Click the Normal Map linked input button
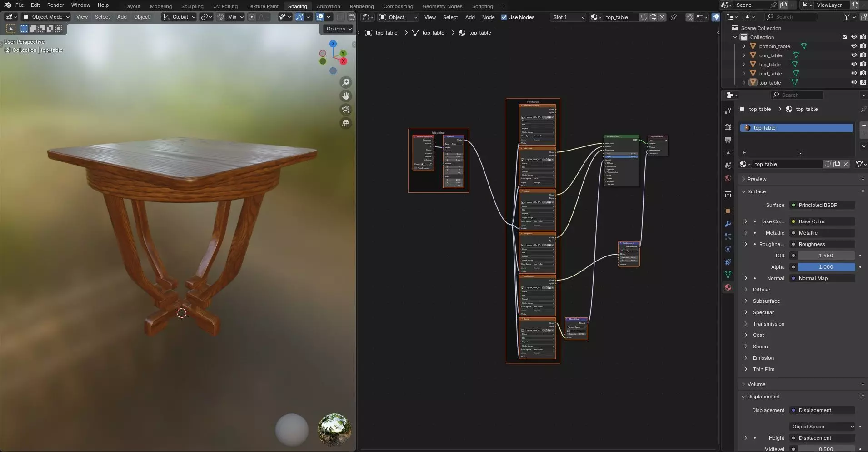 pyautogui.click(x=822, y=278)
